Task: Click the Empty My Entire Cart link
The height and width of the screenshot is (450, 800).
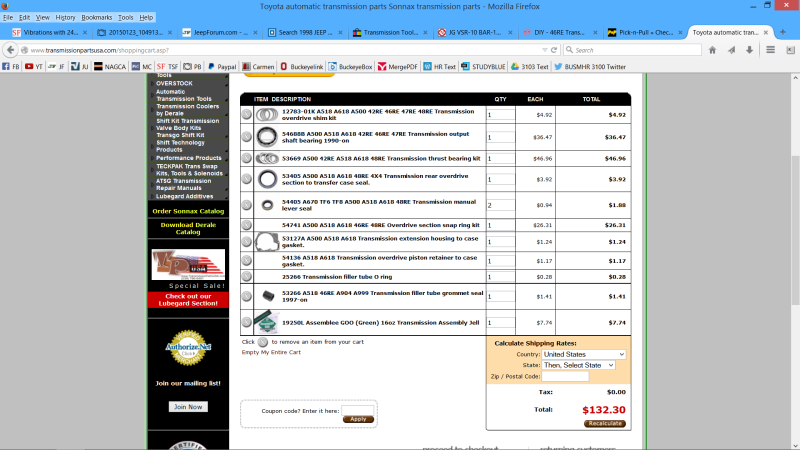Action: point(271,352)
